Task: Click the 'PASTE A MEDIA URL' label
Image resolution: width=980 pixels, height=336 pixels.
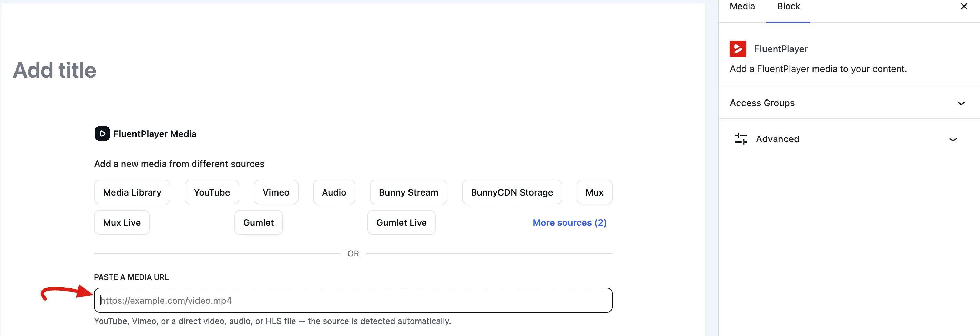Action: (131, 277)
